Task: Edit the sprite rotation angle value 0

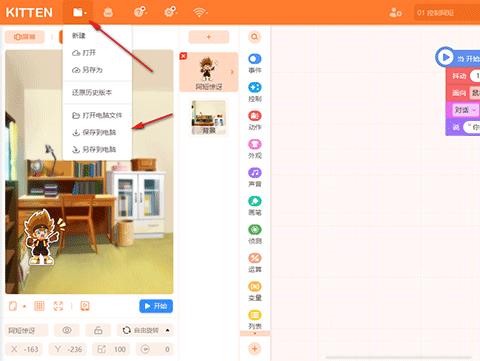Action: pos(155,349)
